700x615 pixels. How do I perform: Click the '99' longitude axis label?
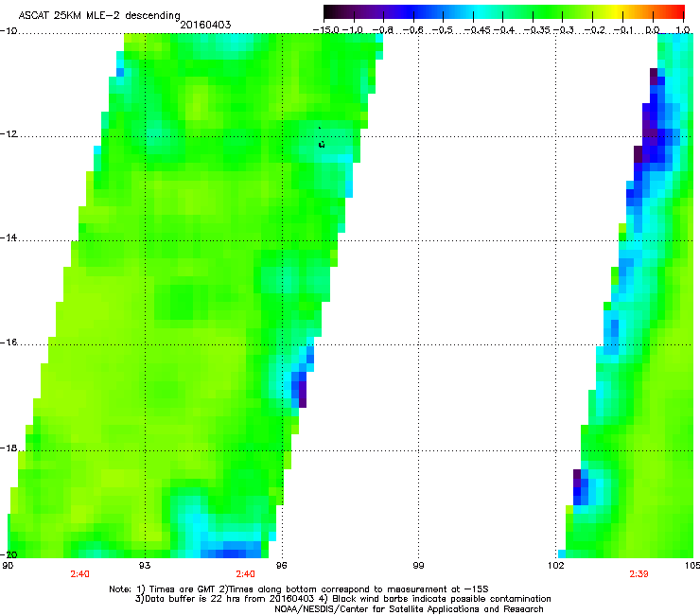pos(418,566)
